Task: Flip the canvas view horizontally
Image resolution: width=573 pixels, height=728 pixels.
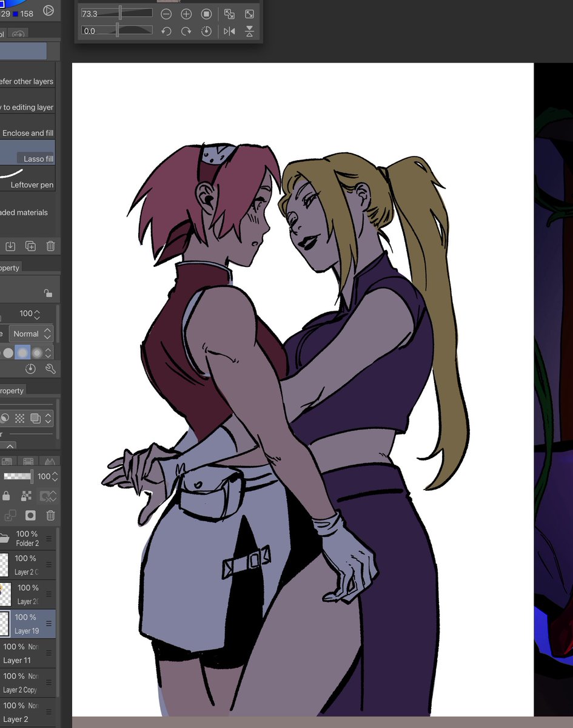Action: click(x=229, y=31)
